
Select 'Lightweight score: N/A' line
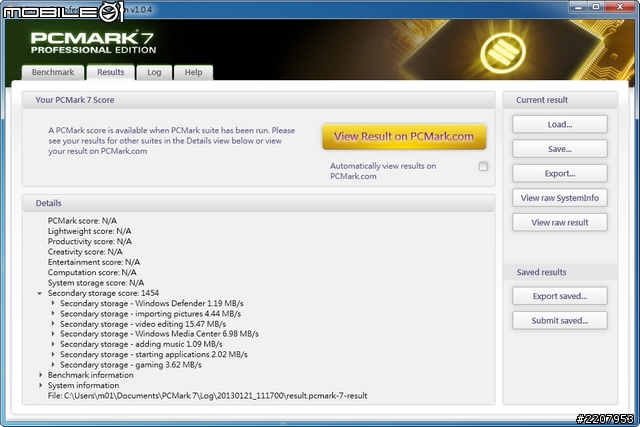pos(89,231)
